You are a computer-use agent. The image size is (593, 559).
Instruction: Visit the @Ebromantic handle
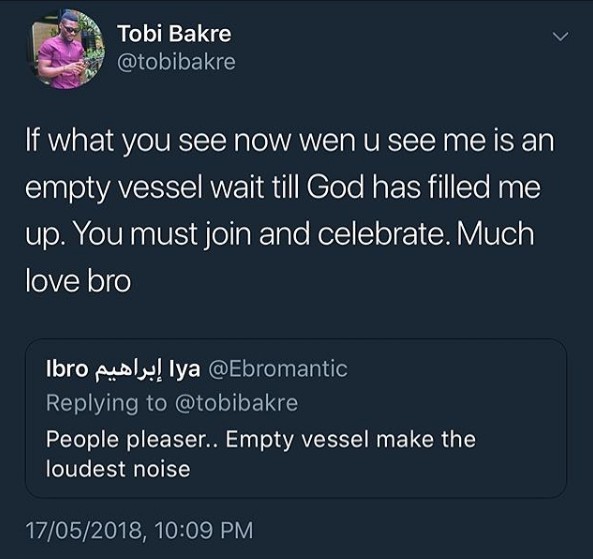point(278,369)
